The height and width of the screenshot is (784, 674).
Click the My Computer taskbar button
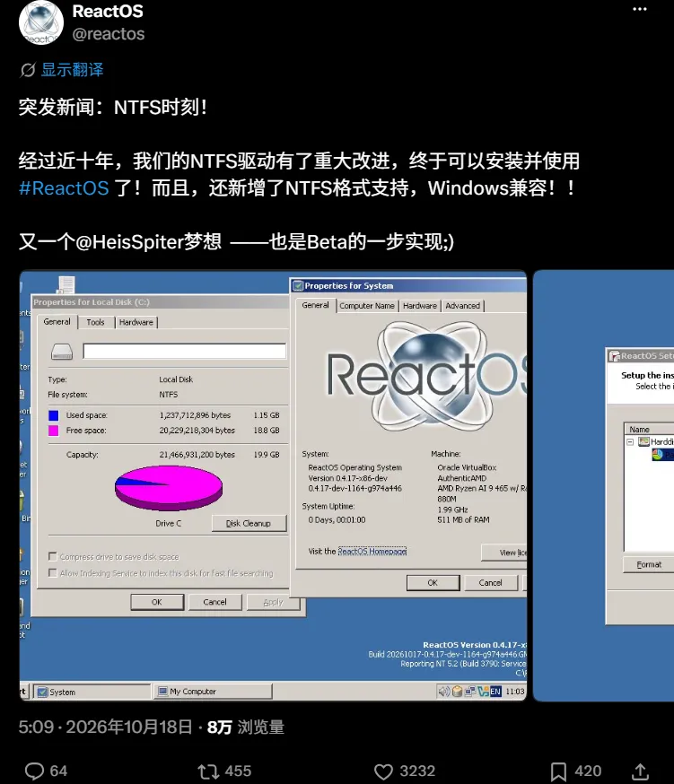(x=214, y=692)
